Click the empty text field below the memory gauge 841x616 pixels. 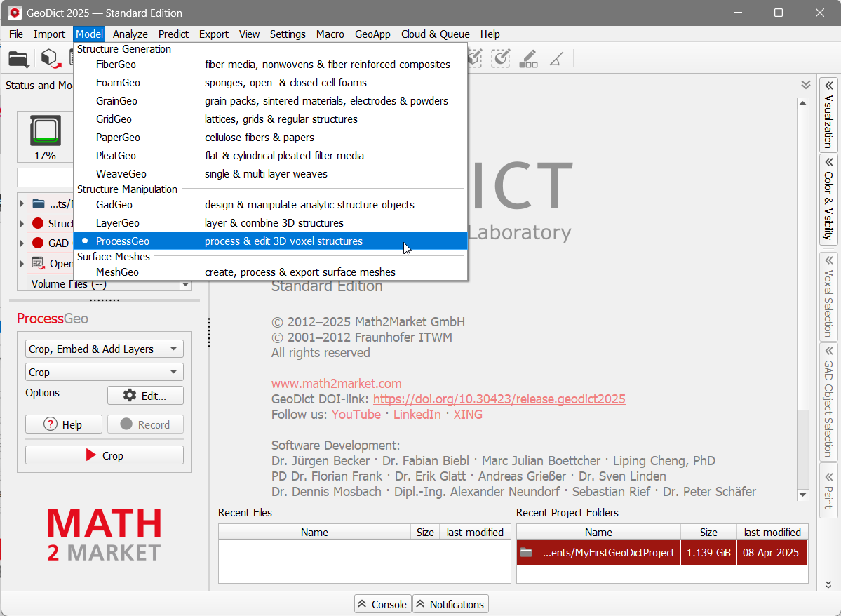tap(44, 177)
